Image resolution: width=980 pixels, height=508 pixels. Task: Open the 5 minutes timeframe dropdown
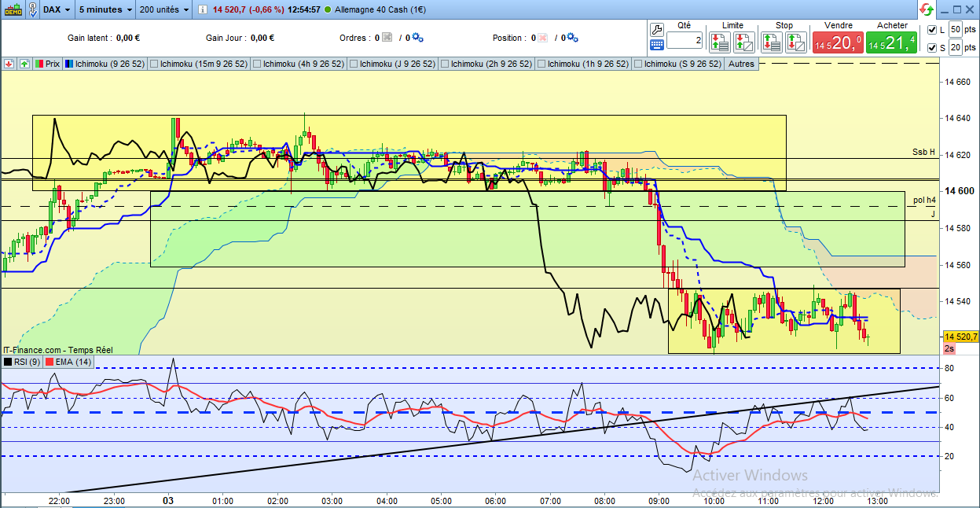(106, 9)
